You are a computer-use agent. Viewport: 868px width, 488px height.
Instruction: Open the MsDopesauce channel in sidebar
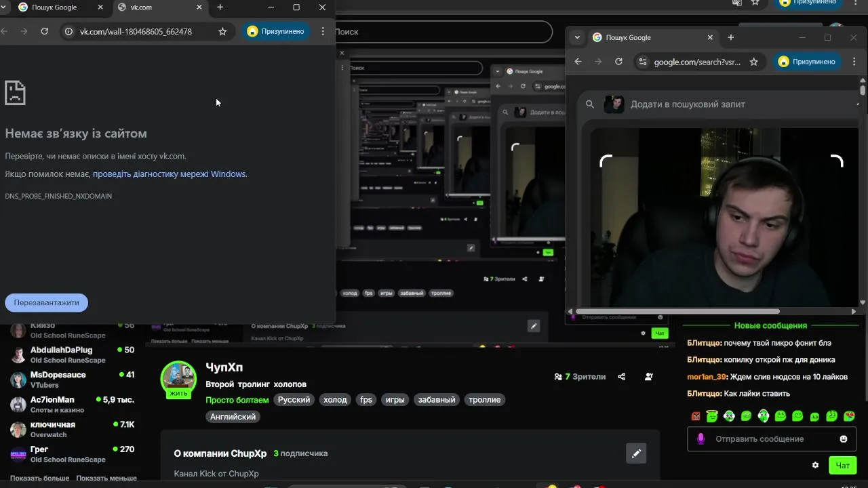click(x=73, y=380)
